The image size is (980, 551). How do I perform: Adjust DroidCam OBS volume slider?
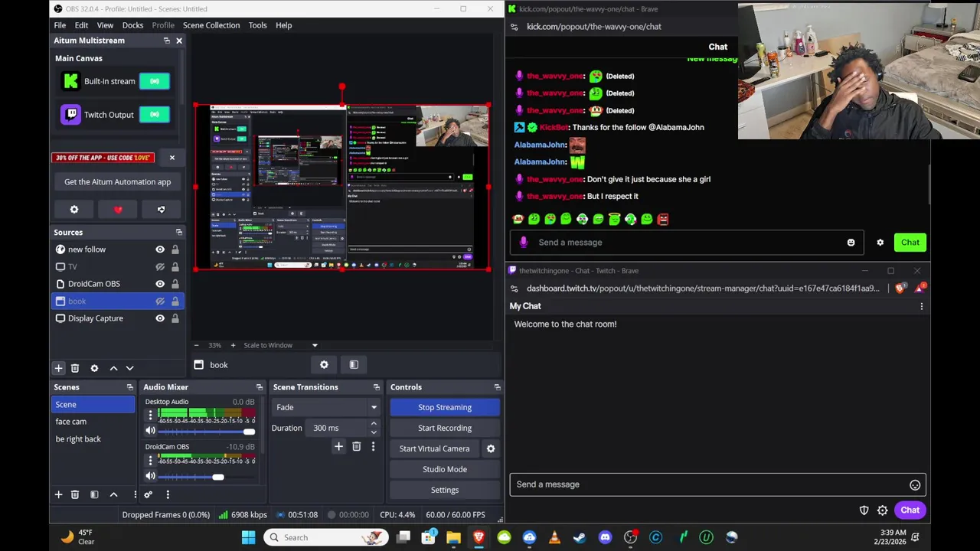206,477
